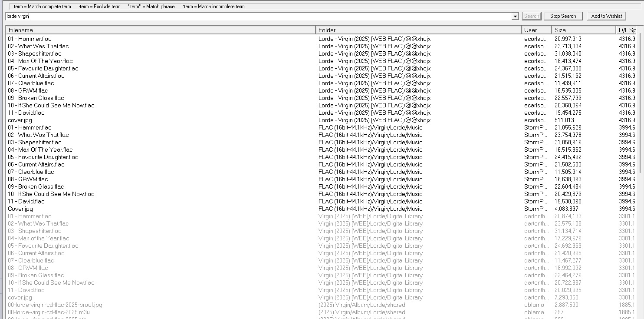The width and height of the screenshot is (644, 319).
Task: Open the search history dropdown arrow
Action: click(516, 16)
